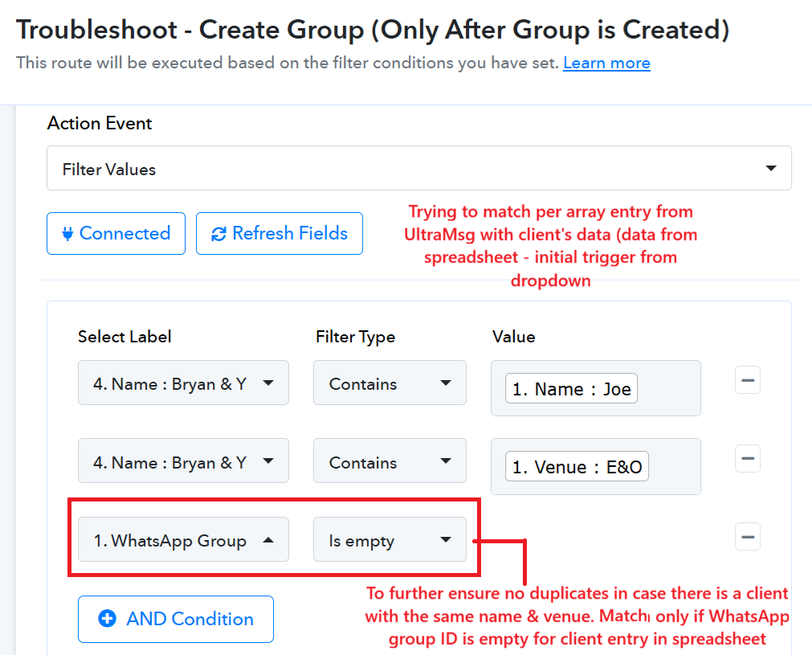Screen dimensions: 812x655
Task: Click the Learn more link
Action: pos(606,63)
